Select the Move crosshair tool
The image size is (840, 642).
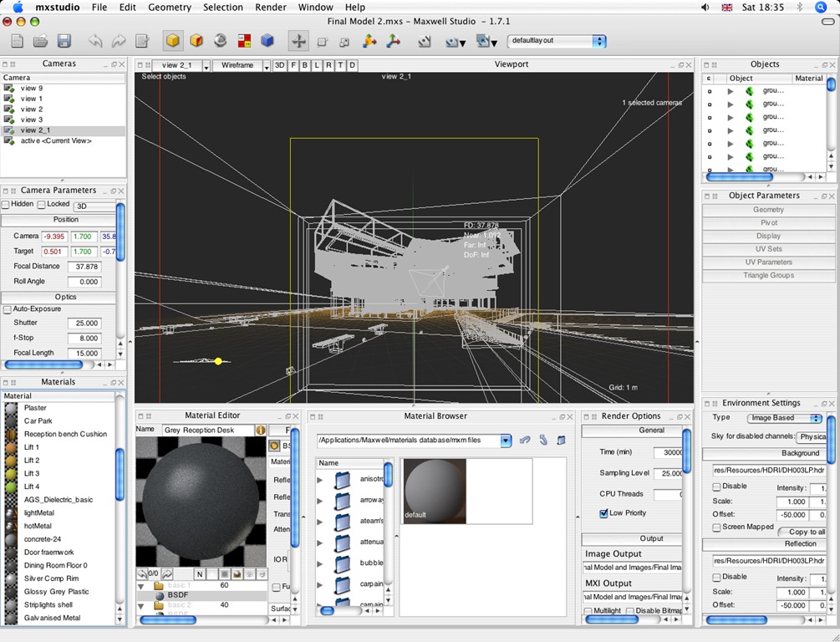(x=298, y=41)
